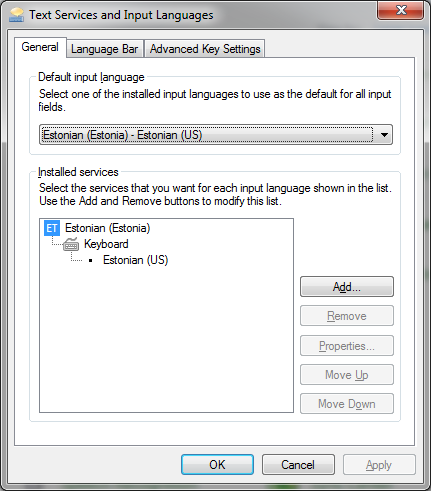Screen dimensions: 431x491
Task: Click the ET language badge icon
Action: click(x=52, y=228)
